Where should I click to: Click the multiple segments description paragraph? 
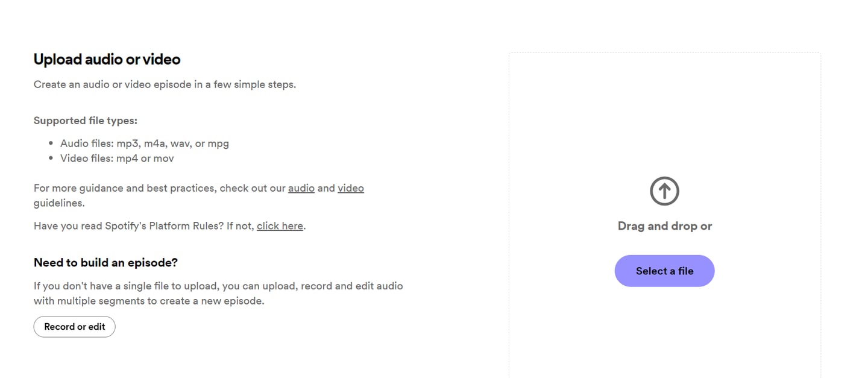point(218,293)
